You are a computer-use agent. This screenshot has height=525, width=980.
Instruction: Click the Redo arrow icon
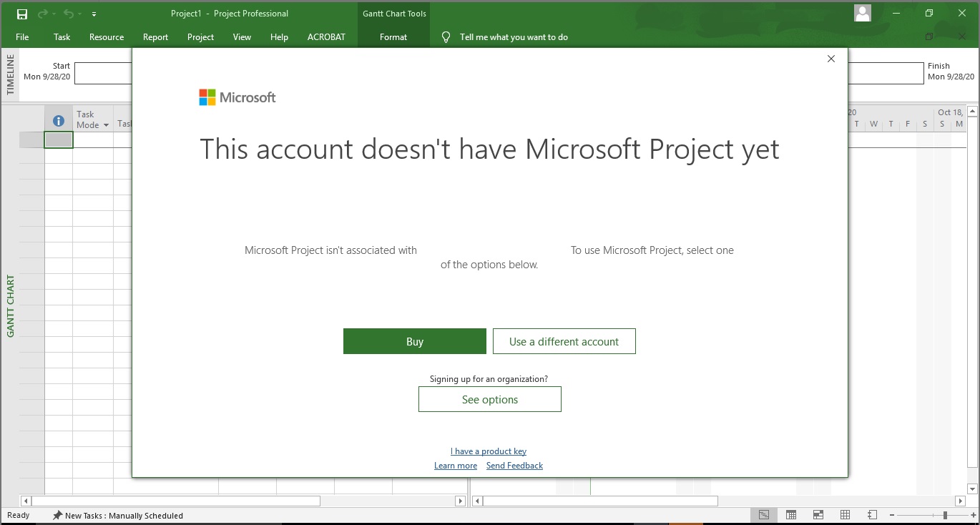click(x=42, y=14)
